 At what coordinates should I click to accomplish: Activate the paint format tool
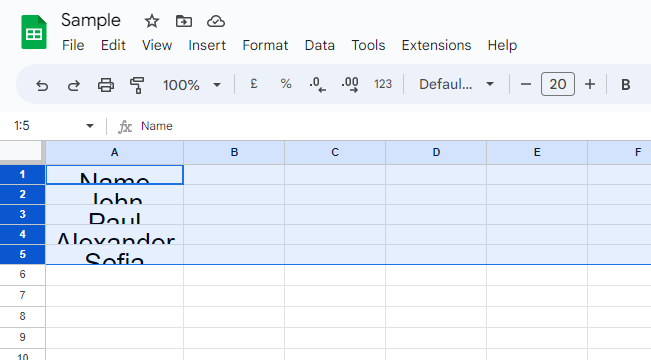coord(137,85)
